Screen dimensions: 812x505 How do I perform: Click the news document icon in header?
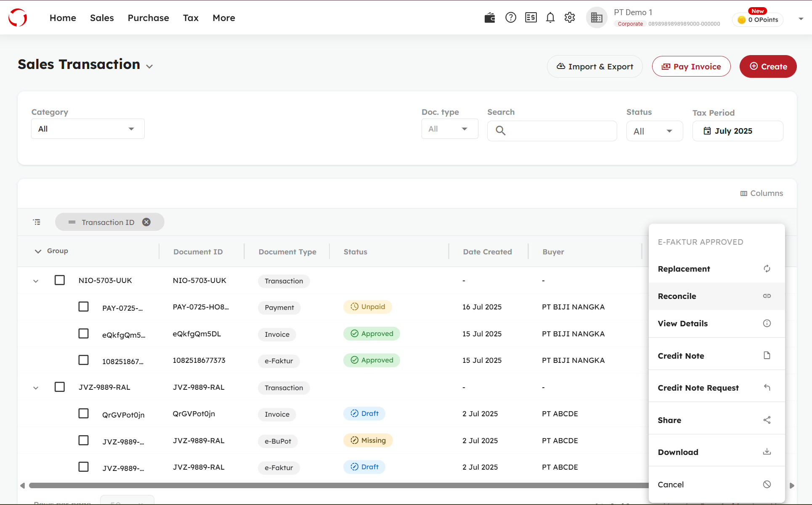[531, 18]
